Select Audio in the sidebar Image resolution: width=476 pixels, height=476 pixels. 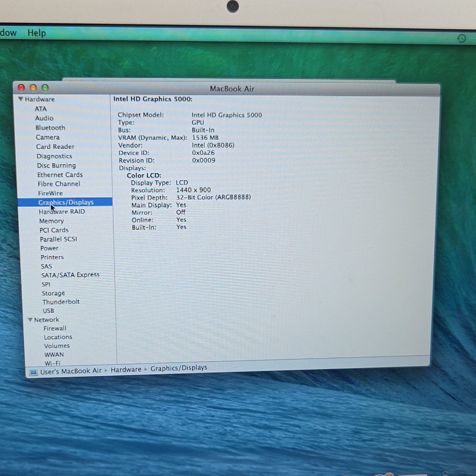(44, 118)
